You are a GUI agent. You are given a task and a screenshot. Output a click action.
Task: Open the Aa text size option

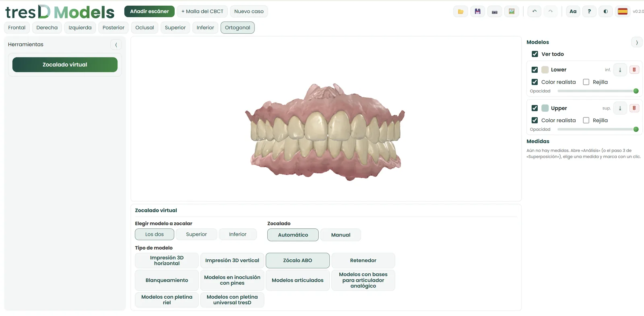[573, 11]
